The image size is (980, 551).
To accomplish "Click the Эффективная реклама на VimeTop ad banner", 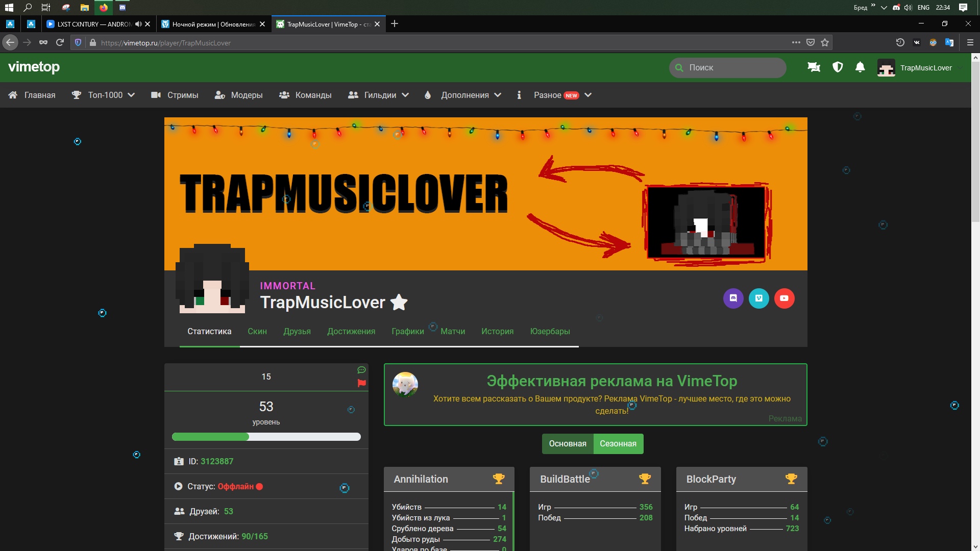I will (596, 395).
